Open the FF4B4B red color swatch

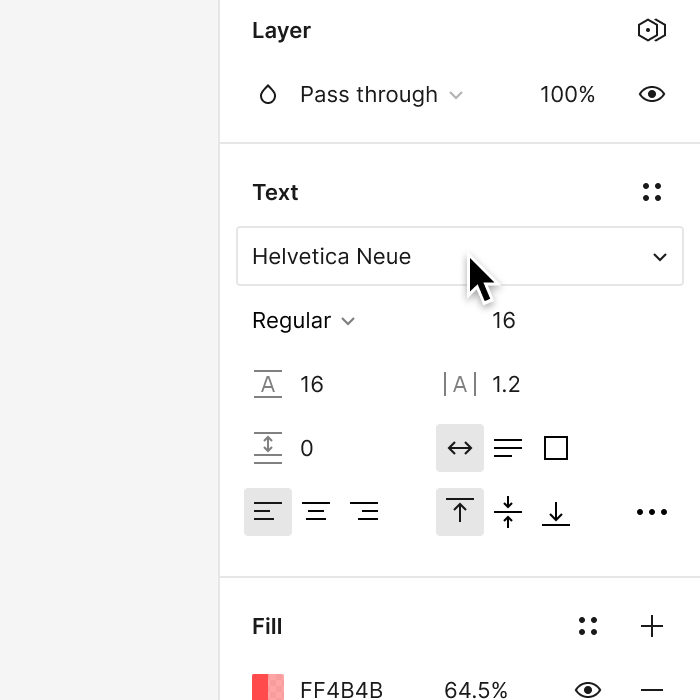click(x=268, y=688)
